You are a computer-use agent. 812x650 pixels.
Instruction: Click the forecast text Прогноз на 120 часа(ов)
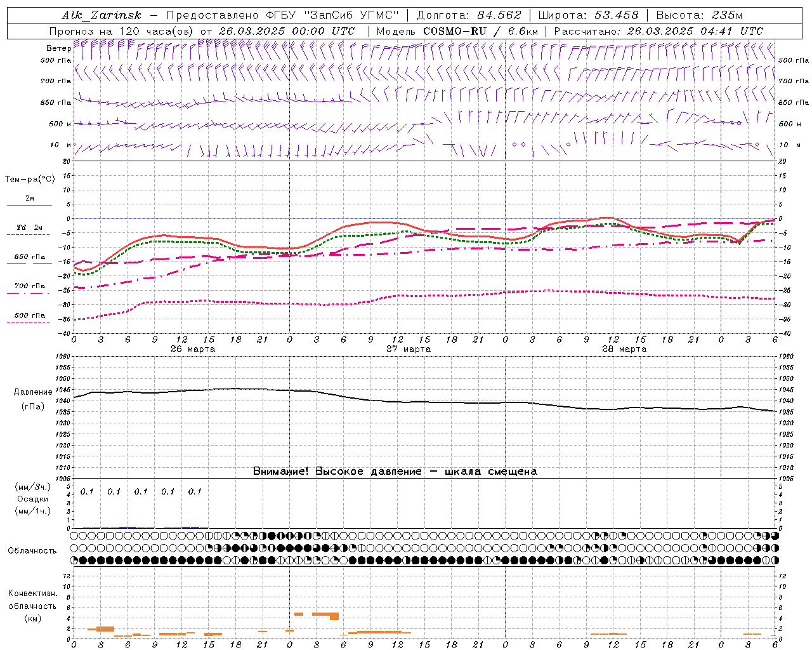[122, 31]
